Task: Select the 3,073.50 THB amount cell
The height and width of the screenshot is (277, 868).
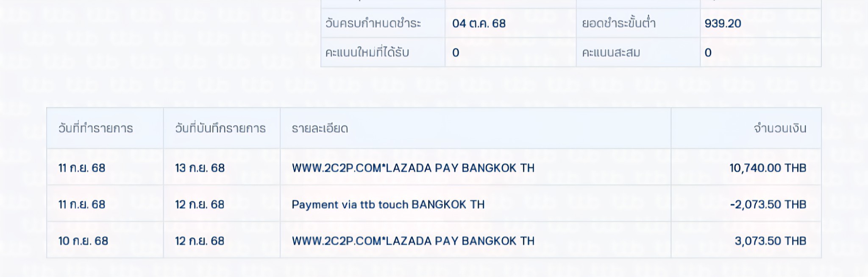Action: [770, 241]
